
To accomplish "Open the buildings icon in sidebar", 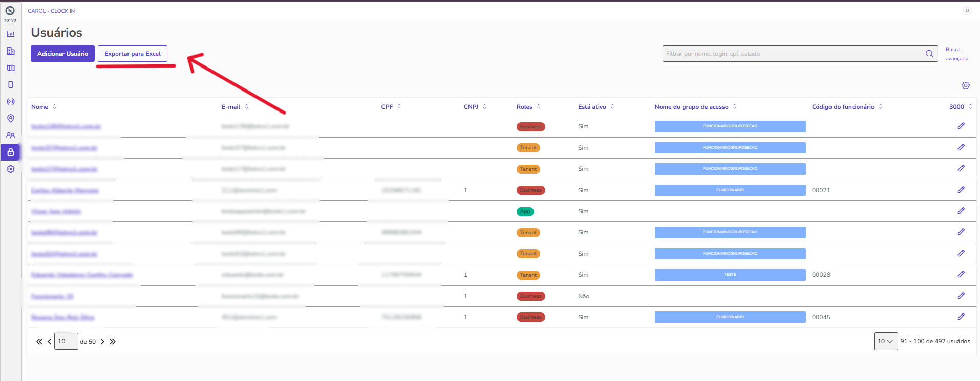I will point(10,51).
